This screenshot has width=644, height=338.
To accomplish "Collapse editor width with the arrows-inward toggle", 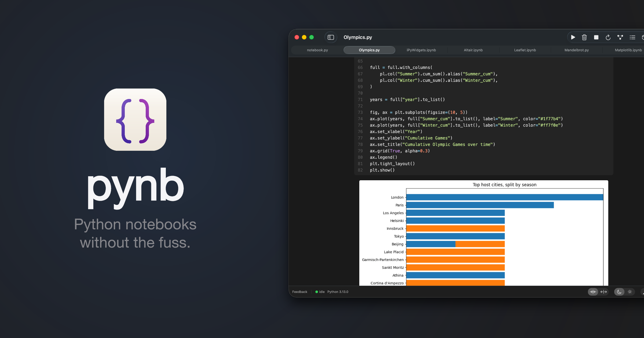I will (593, 292).
